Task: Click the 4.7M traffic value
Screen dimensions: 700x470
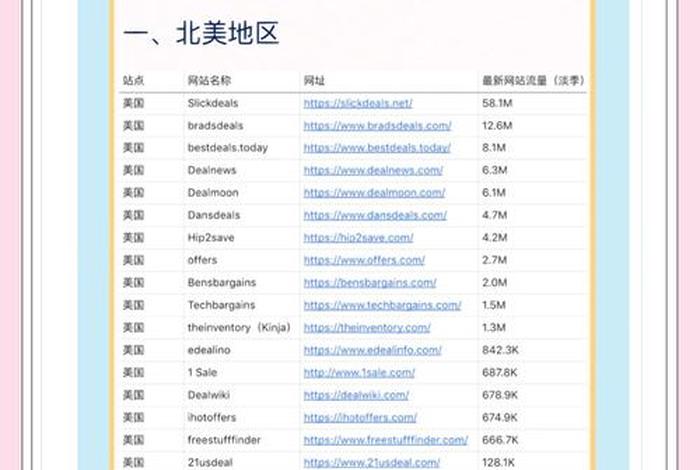Action: [x=494, y=215]
